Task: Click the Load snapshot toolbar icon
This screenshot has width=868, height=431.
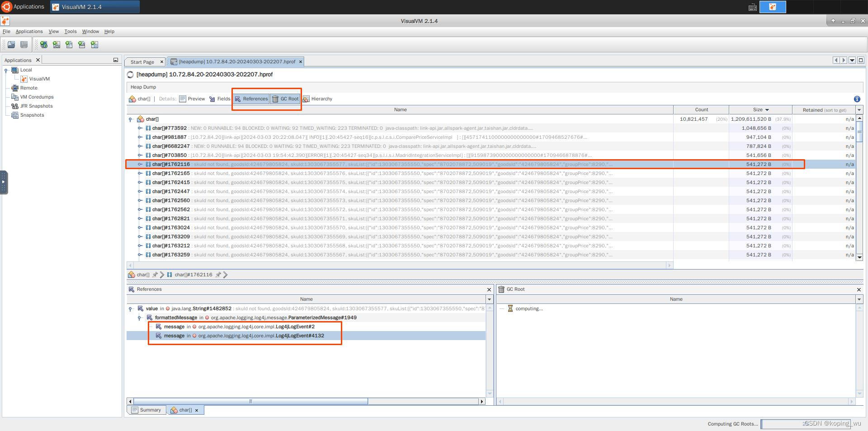Action: pyautogui.click(x=11, y=44)
